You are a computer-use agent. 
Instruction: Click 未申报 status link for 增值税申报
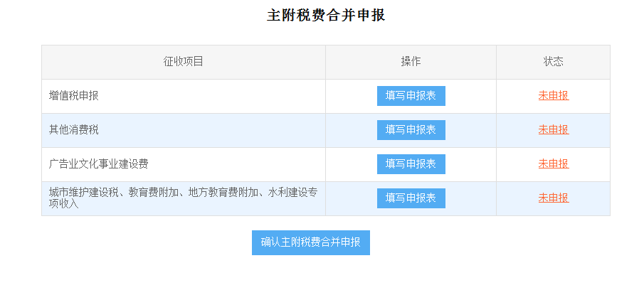554,95
